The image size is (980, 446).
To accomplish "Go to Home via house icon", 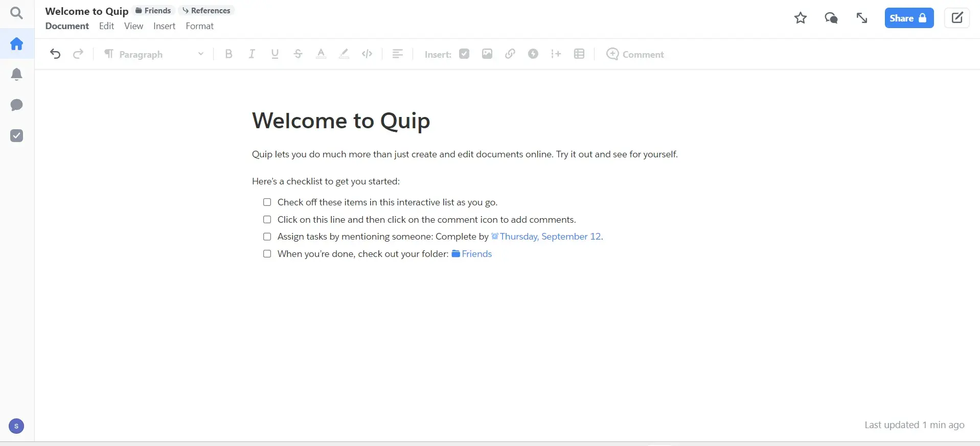I will [16, 44].
